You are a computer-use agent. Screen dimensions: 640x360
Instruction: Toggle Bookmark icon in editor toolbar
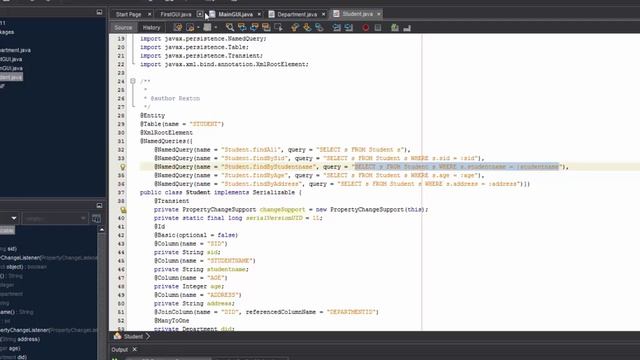[319, 27]
